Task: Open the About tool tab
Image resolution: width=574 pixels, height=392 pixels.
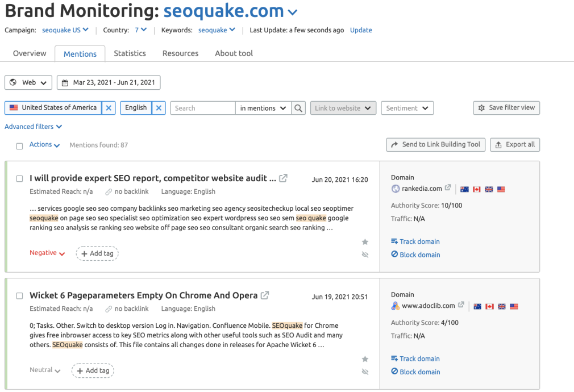Action: 234,53
